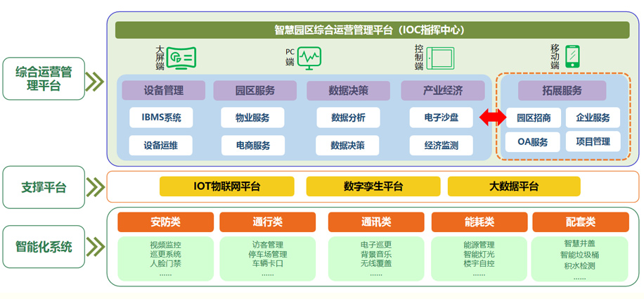Click the chevron arrows beside 智能化系统

tap(96, 247)
